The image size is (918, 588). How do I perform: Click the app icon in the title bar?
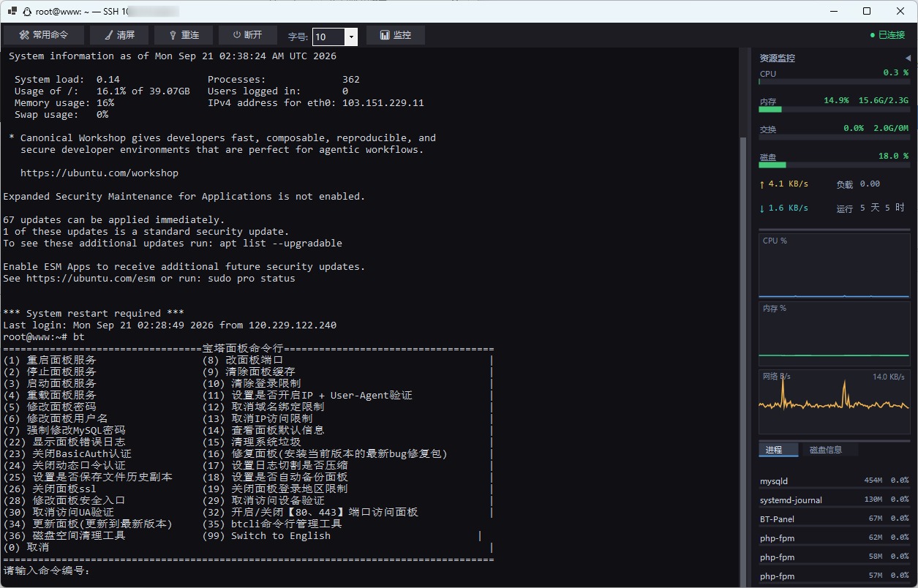(x=12, y=12)
